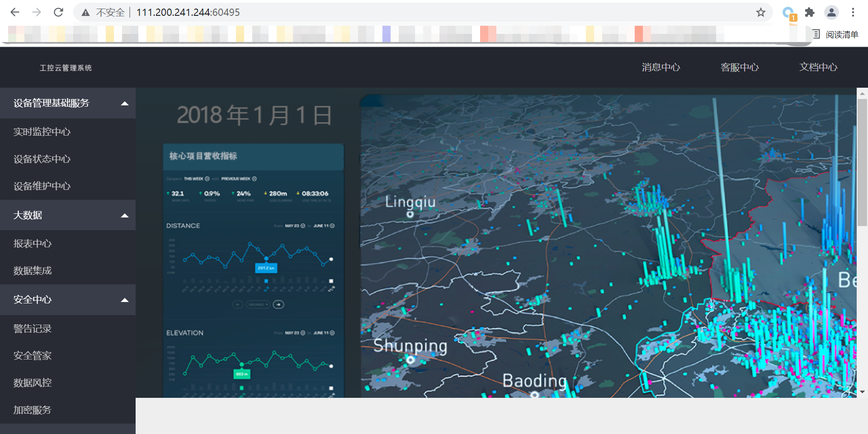This screenshot has height=434, width=868.
Task: Open ELEVATION chart MAY 23 date picker
Action: (295, 333)
